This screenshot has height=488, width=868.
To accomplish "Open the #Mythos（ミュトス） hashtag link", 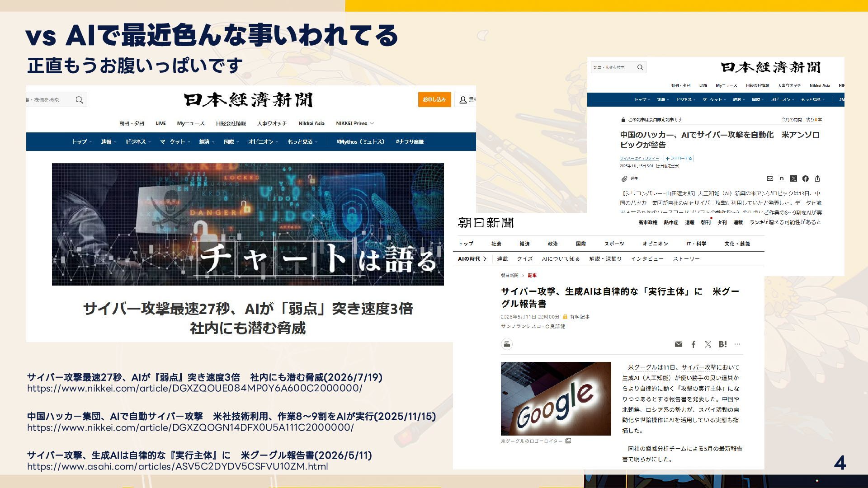I will pos(360,142).
